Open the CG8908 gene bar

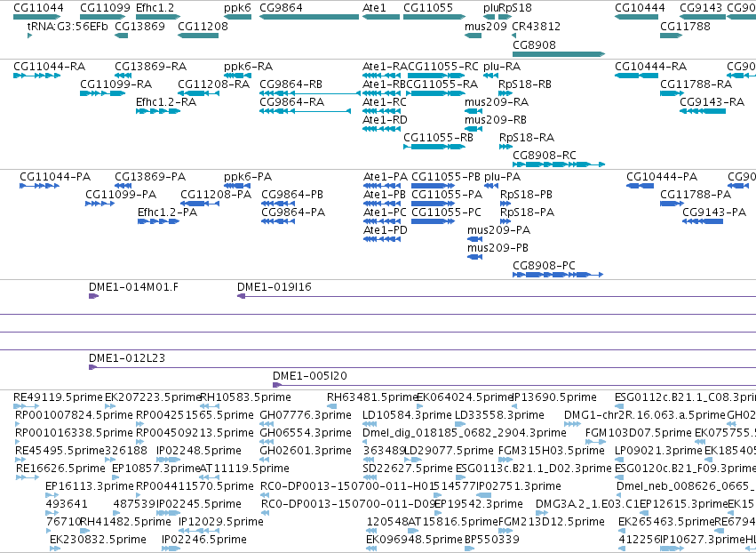tap(559, 54)
